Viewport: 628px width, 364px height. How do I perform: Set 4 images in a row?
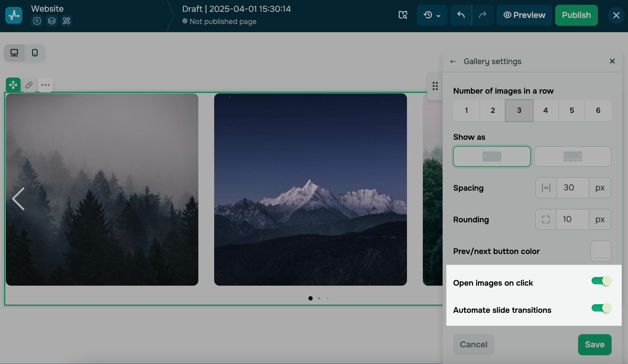545,110
